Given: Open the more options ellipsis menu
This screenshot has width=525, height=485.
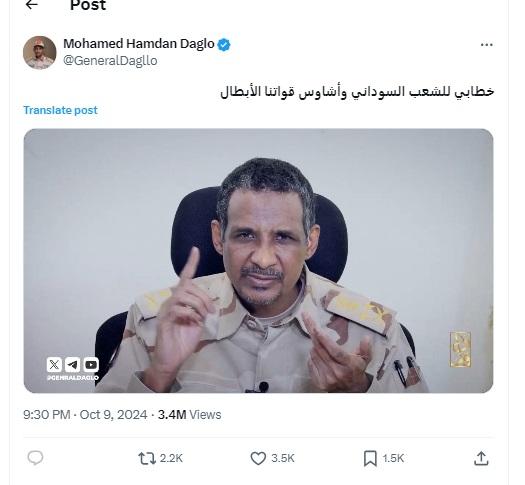Looking at the screenshot, I should 486,45.
